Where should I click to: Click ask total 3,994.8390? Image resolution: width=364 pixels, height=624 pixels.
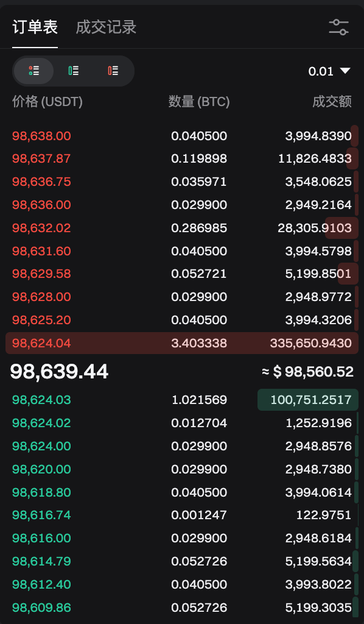318,136
